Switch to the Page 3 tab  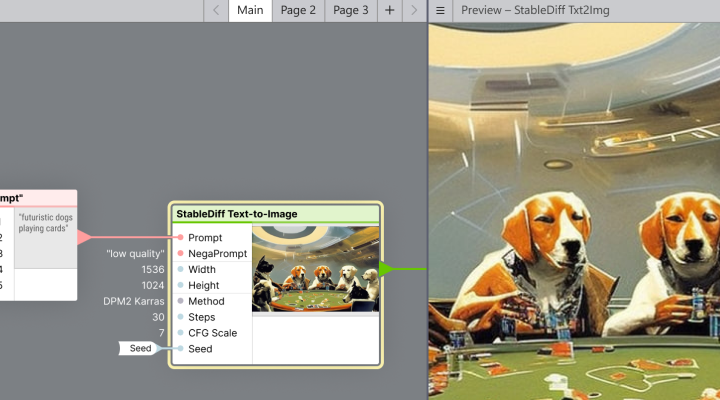click(350, 10)
